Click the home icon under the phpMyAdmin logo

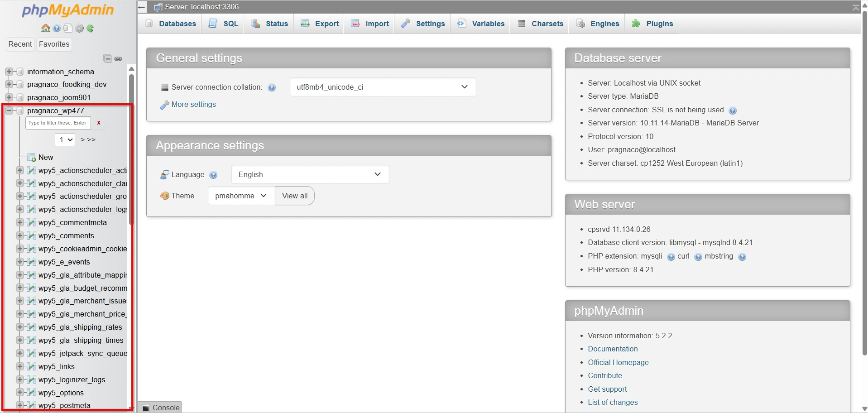point(46,29)
